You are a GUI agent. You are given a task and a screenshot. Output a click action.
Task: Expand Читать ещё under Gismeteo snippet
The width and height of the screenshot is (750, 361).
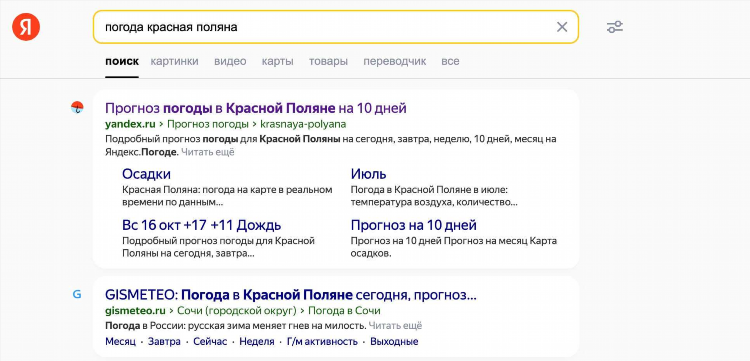(396, 326)
